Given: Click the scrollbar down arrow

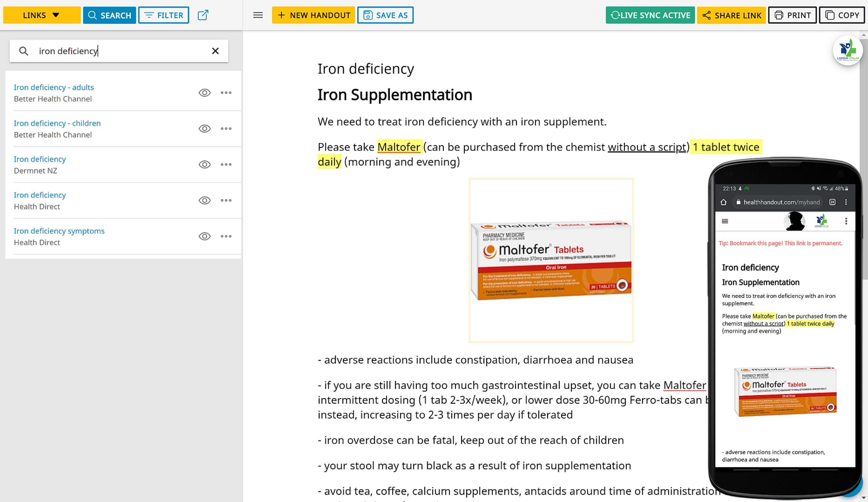Looking at the screenshot, I should click(x=864, y=498).
